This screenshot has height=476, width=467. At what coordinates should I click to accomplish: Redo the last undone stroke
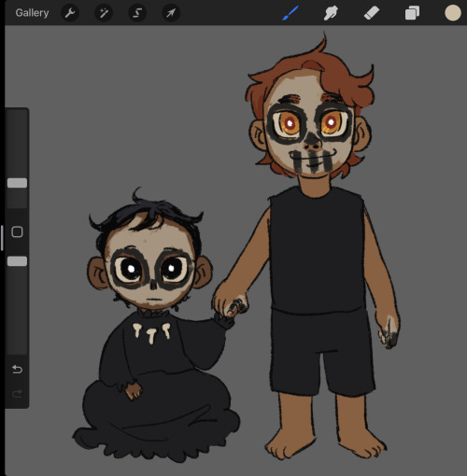tap(17, 394)
